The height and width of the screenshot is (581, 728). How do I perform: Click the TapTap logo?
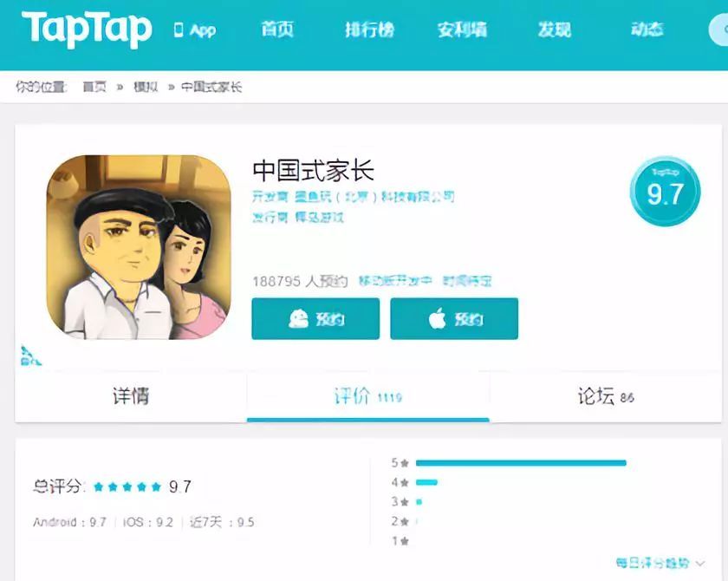tap(87, 29)
